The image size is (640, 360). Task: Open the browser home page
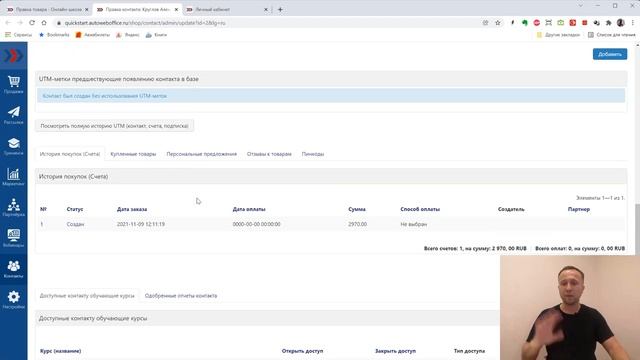pyautogui.click(x=44, y=23)
